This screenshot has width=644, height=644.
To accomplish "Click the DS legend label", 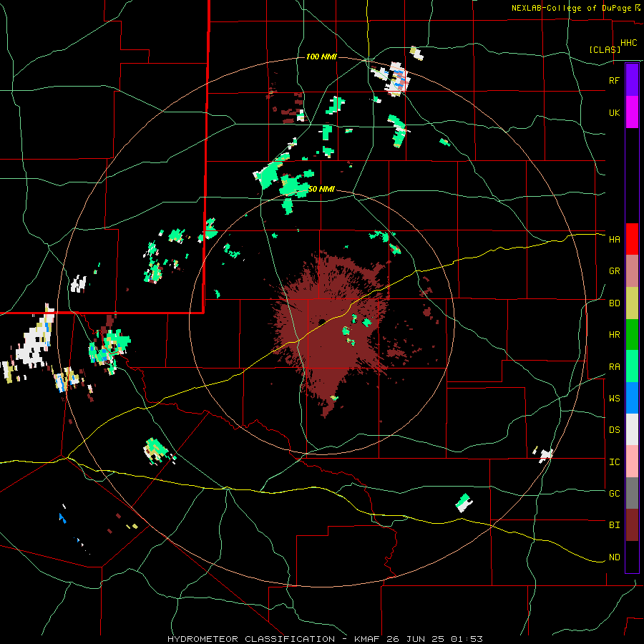I will pos(615,430).
